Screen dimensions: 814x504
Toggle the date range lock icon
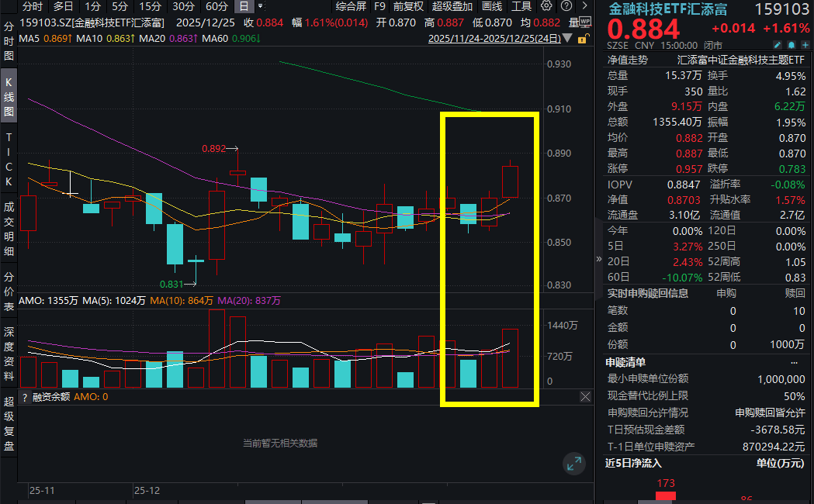[585, 37]
